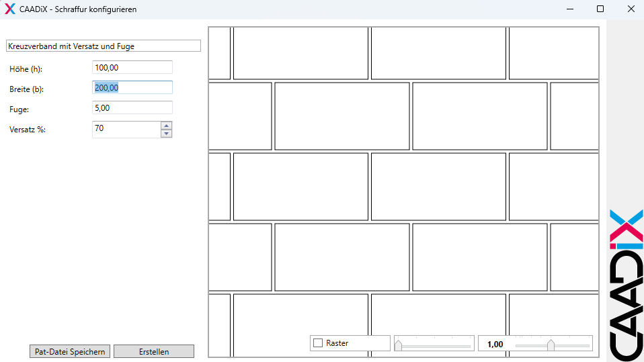Maximize the CAADiX window
Screen dimensions: 644x362
[600, 9]
